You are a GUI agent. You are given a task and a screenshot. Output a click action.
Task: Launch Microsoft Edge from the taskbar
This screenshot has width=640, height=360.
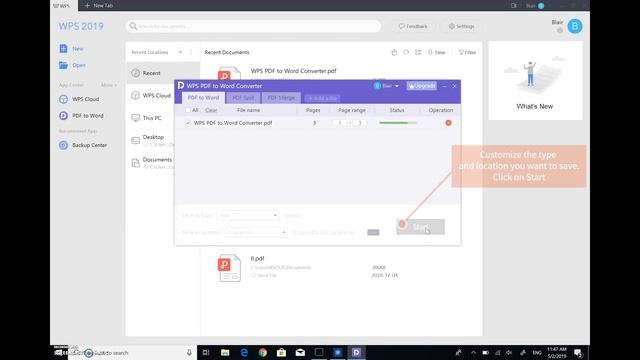(244, 353)
